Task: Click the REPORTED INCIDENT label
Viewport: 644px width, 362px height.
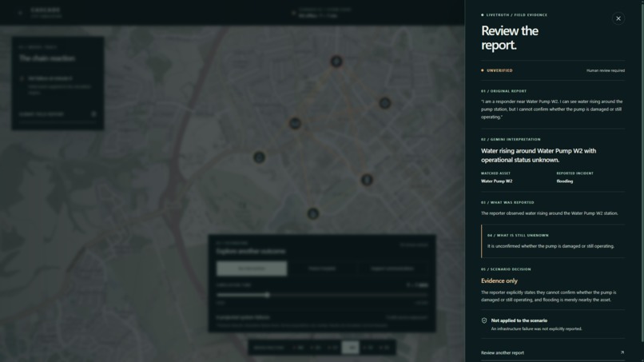Action: coord(575,173)
